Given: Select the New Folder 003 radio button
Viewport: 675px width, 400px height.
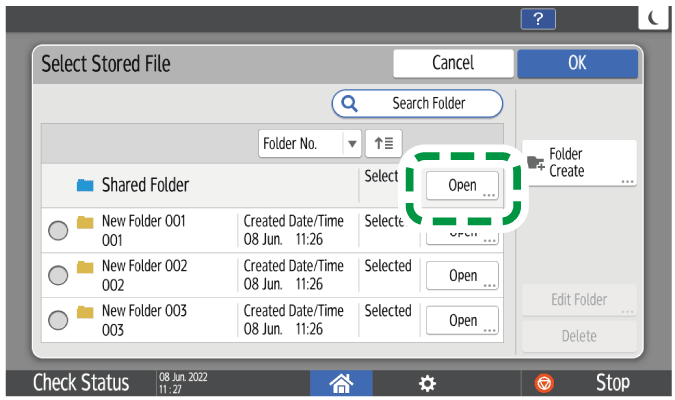Looking at the screenshot, I should click(x=59, y=320).
